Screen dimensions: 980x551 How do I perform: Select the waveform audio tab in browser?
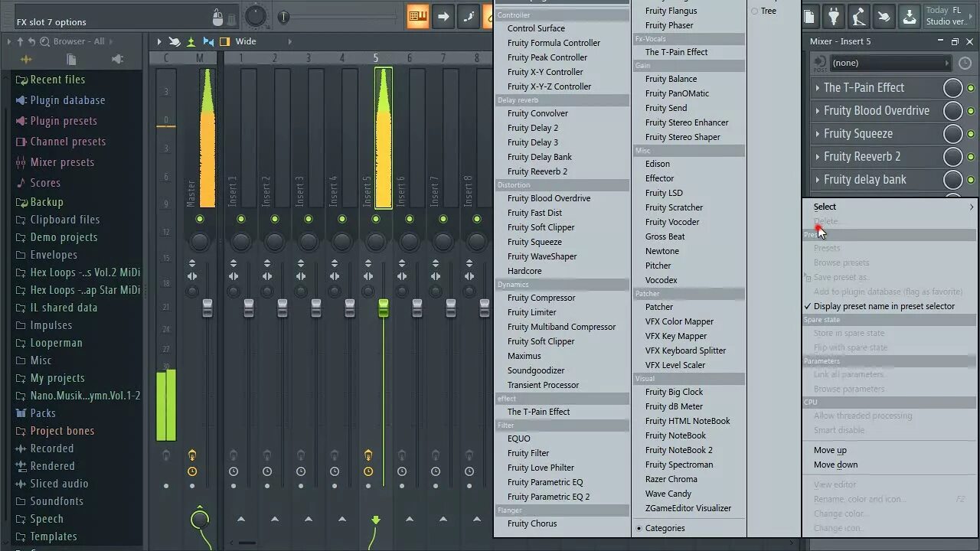(x=26, y=59)
